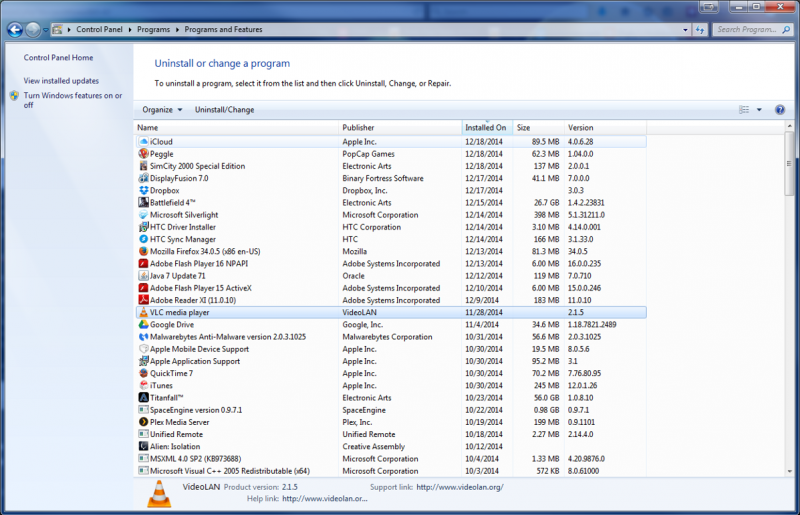Click the Malwarebytes Anti-Malware icon
800x515 pixels.
143,337
